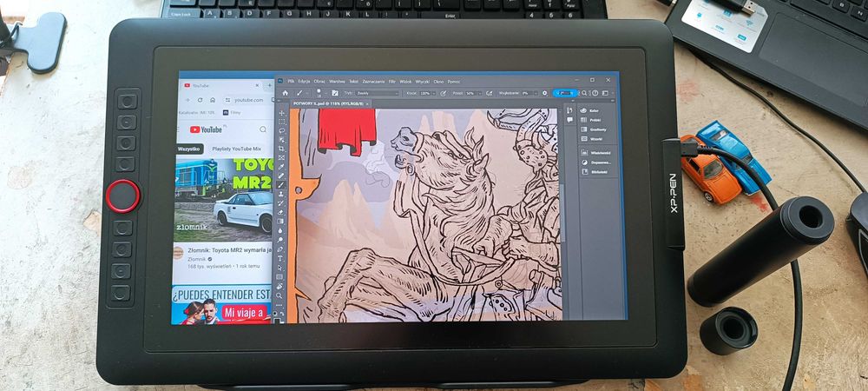Image resolution: width=868 pixels, height=391 pixels.
Task: Select the Rectangle shape tool
Action: 280,277
